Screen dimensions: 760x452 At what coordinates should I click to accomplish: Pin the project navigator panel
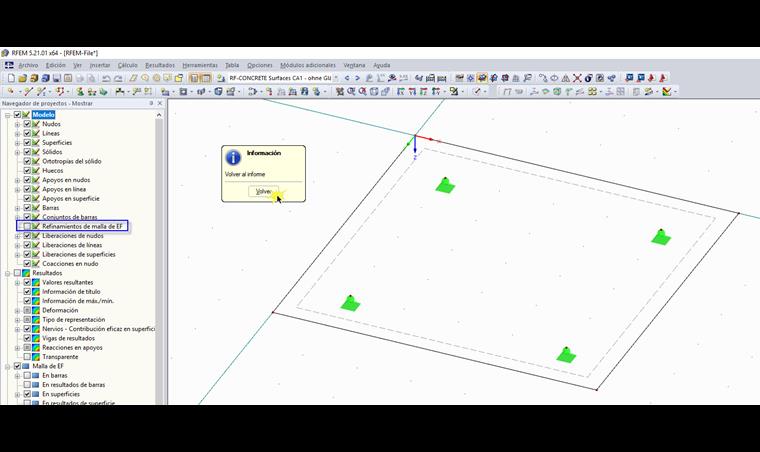(151, 103)
